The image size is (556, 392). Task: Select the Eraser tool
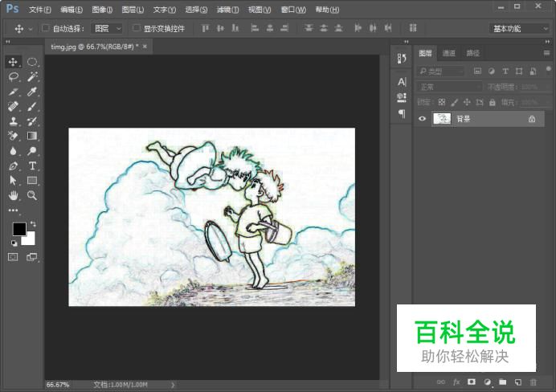(13, 136)
